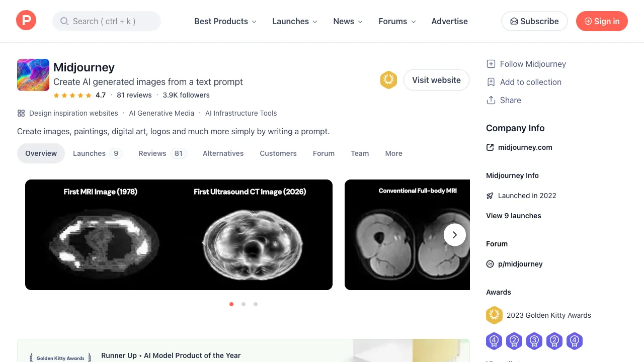Select the second carousel pagination dot
644x362 pixels.
point(244,304)
